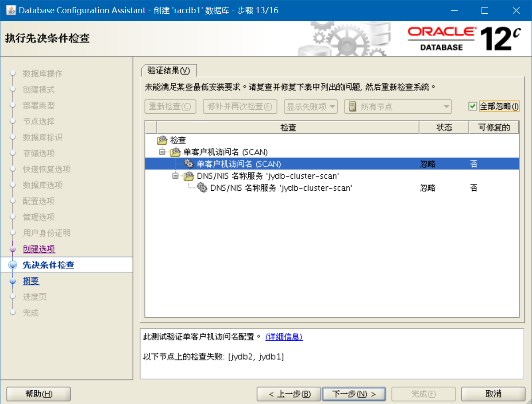532x404 pixels.
Task: Click the '用户身份证明' step in sidebar
Action: tap(46, 233)
